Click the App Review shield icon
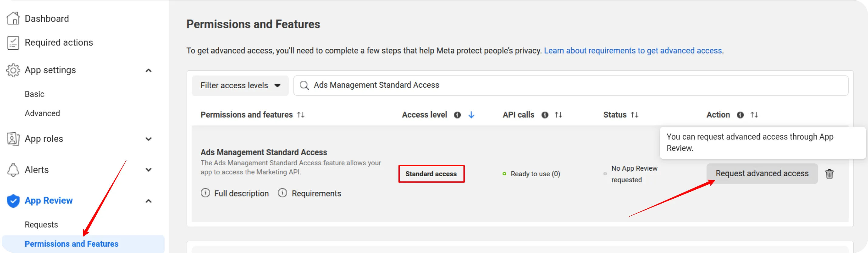Viewport: 868px width, 253px height. pos(13,201)
